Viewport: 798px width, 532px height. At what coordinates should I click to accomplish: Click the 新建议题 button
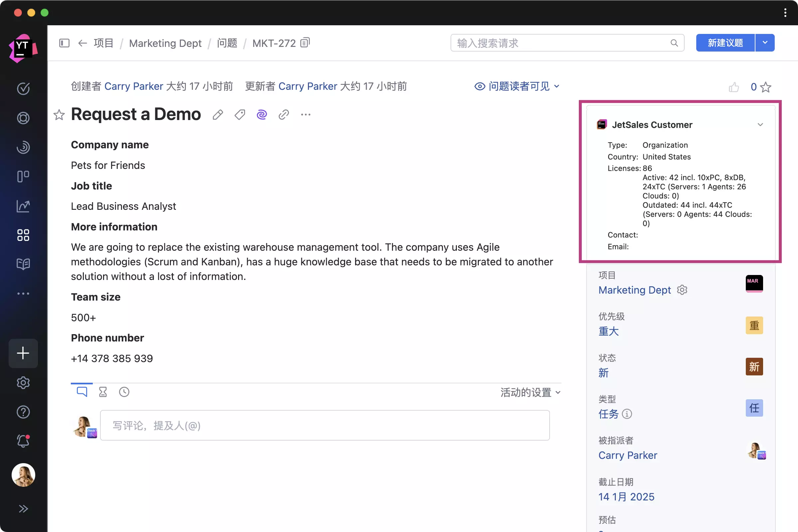coord(725,43)
